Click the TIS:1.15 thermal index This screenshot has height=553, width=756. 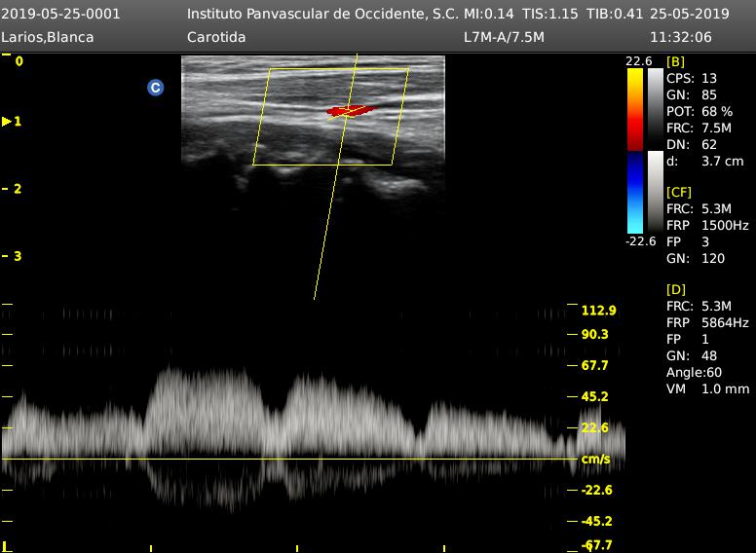[x=549, y=14]
